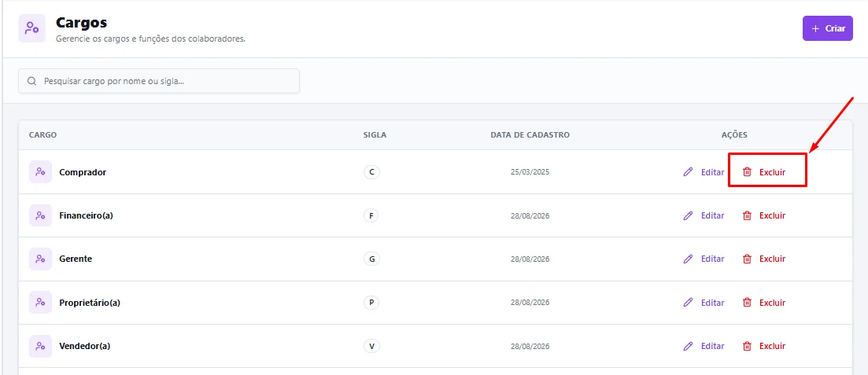The image size is (868, 375).
Task: Click Excluir text on Gerente row
Action: 772,259
